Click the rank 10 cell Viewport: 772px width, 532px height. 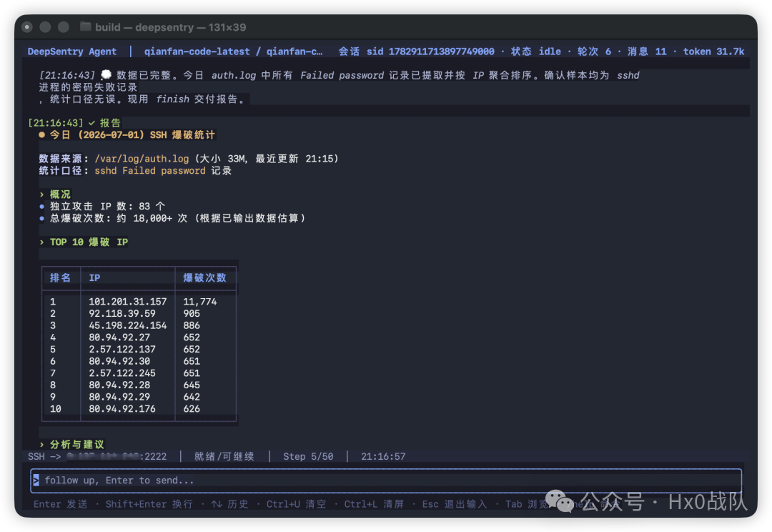[x=56, y=409]
